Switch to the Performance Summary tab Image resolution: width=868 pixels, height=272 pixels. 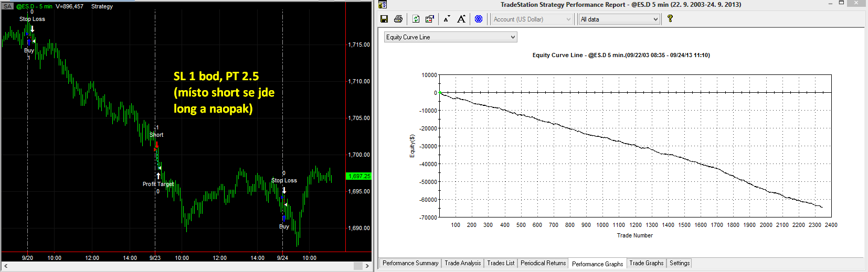[410, 263]
